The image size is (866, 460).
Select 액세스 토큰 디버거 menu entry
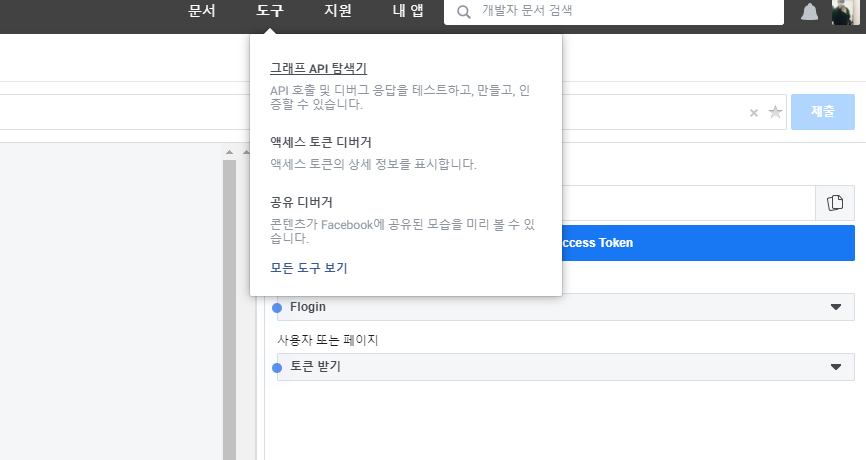pyautogui.click(x=320, y=142)
